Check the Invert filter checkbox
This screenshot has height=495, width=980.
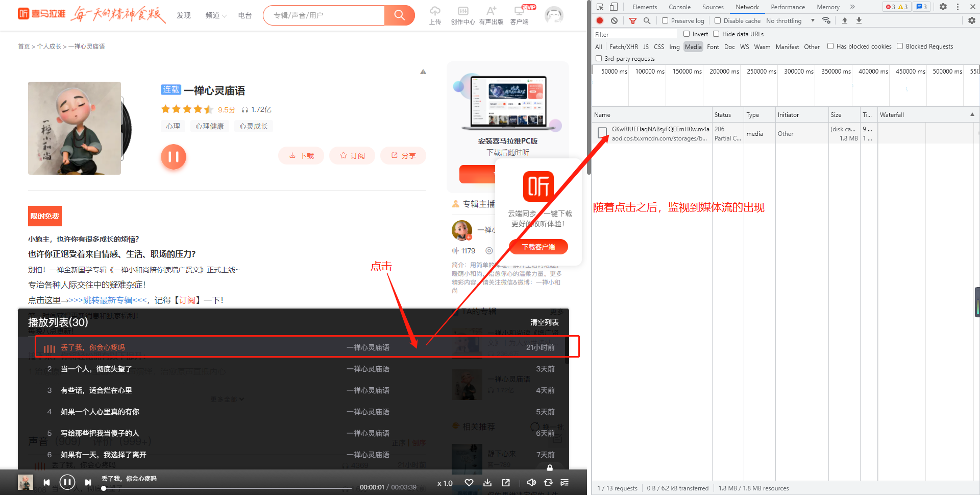(x=687, y=34)
